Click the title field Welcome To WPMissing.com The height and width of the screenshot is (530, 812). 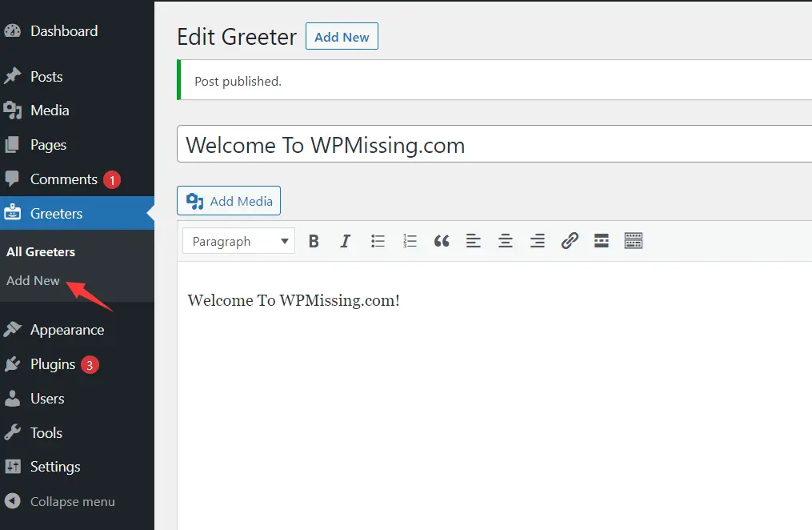(494, 143)
